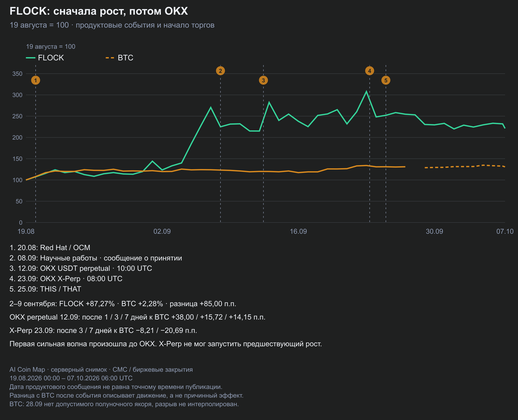The image size is (518, 420).
Task: Click list item '2. 08.09: Научные работы'
Action: (96, 258)
